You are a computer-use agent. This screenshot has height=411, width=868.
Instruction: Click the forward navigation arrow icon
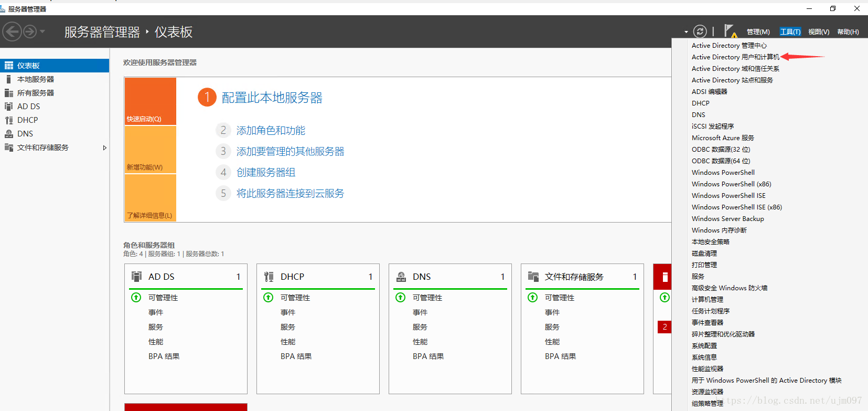[x=30, y=32]
